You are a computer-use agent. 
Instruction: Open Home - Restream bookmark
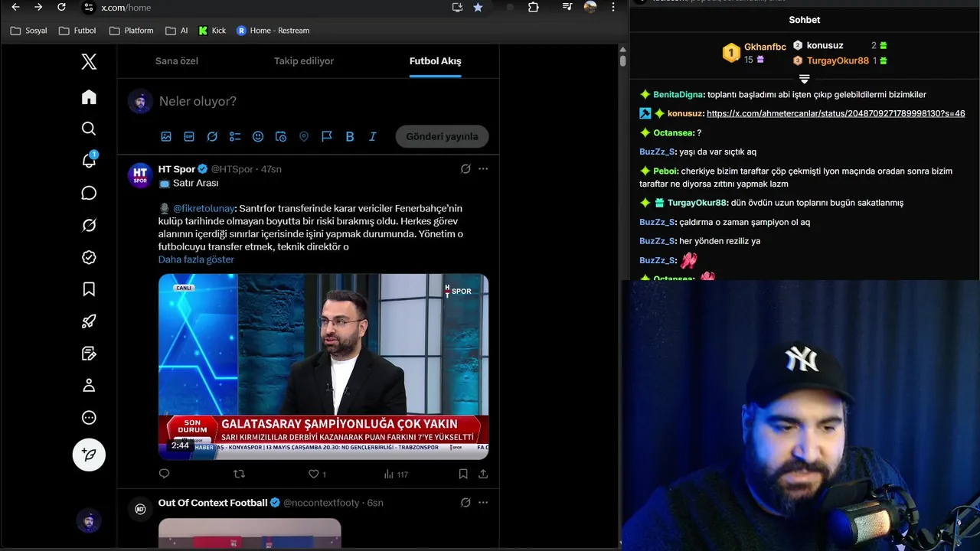[x=273, y=31]
